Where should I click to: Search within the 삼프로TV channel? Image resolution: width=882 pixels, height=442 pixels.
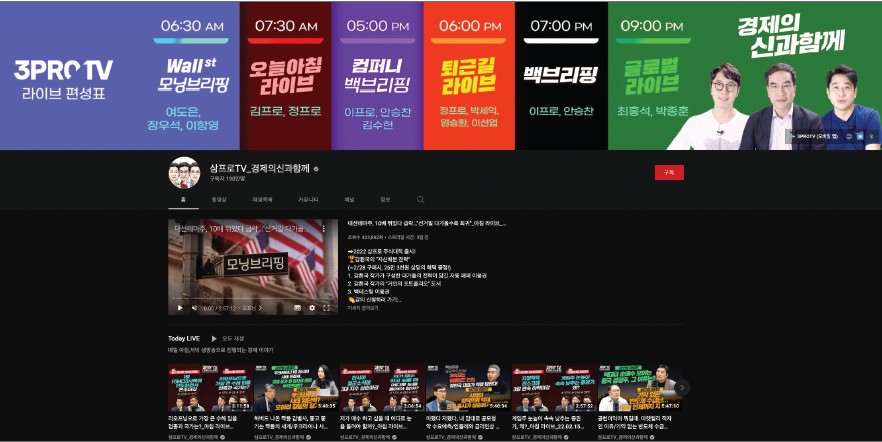click(x=420, y=200)
